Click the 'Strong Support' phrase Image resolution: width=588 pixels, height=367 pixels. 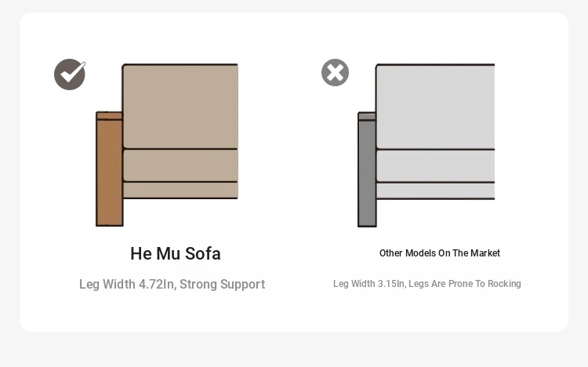click(223, 284)
